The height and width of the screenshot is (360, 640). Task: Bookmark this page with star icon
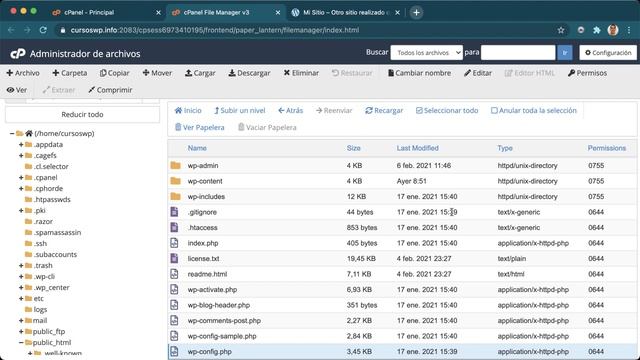point(561,30)
